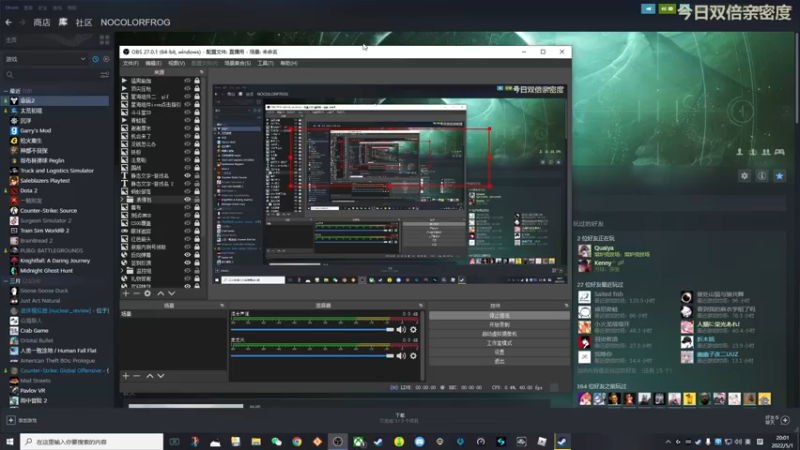This screenshot has height=450, width=800.
Task: Open Steam library advanced filter icon
Action: (105, 75)
